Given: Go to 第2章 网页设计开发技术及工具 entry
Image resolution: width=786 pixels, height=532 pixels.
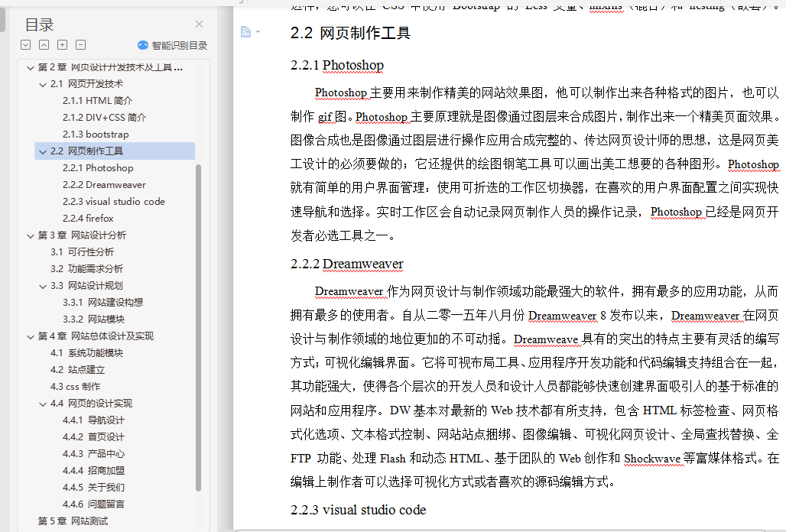Looking at the screenshot, I should click(110, 67).
